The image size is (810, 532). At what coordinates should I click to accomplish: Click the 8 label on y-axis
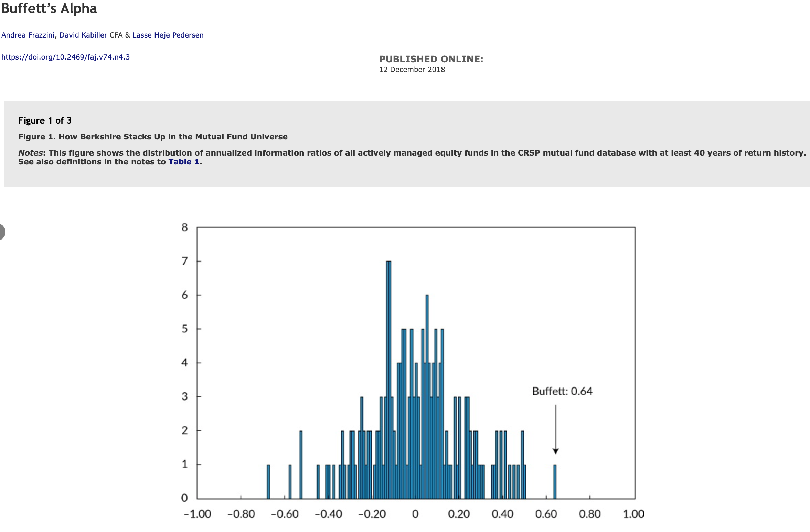pyautogui.click(x=185, y=227)
